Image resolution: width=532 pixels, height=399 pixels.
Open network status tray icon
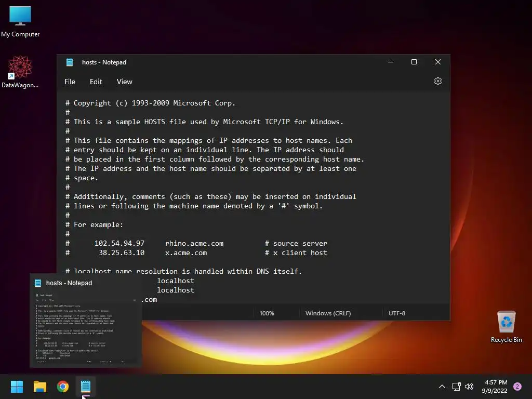point(456,387)
